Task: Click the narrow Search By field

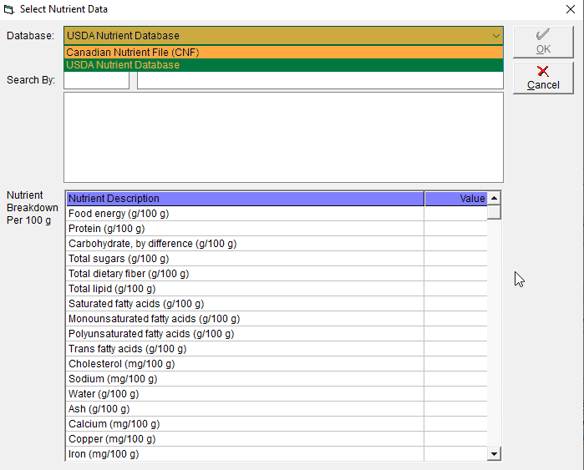Action: [96, 80]
